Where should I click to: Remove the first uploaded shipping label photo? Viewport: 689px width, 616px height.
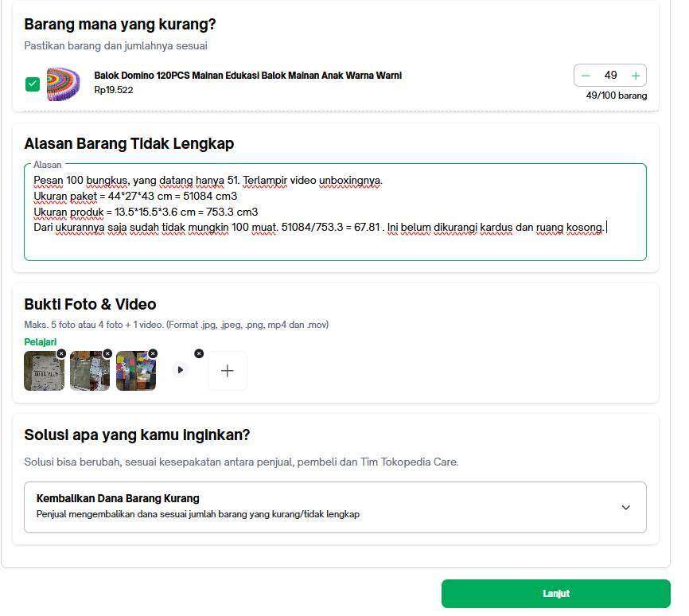pyautogui.click(x=61, y=353)
